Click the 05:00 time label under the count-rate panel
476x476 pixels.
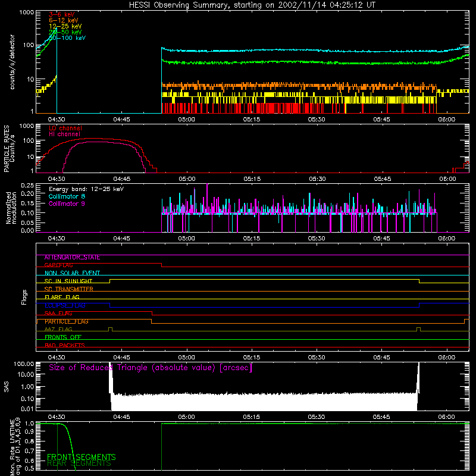point(186,120)
